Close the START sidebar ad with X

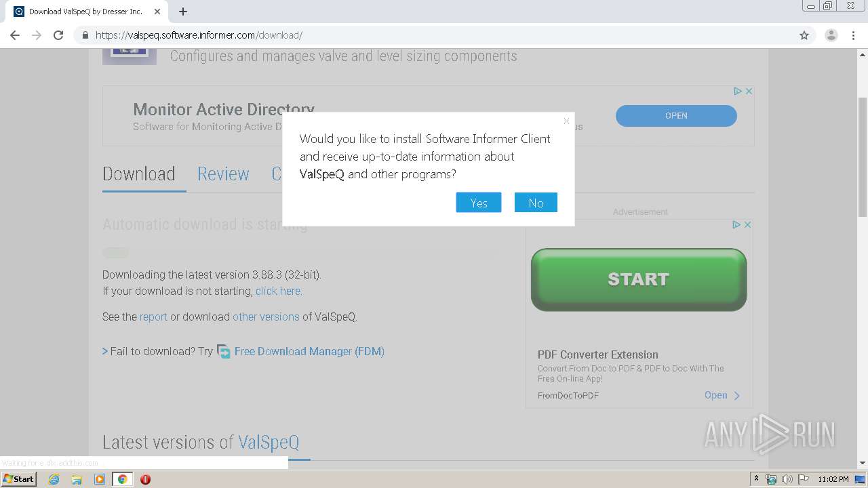(747, 224)
